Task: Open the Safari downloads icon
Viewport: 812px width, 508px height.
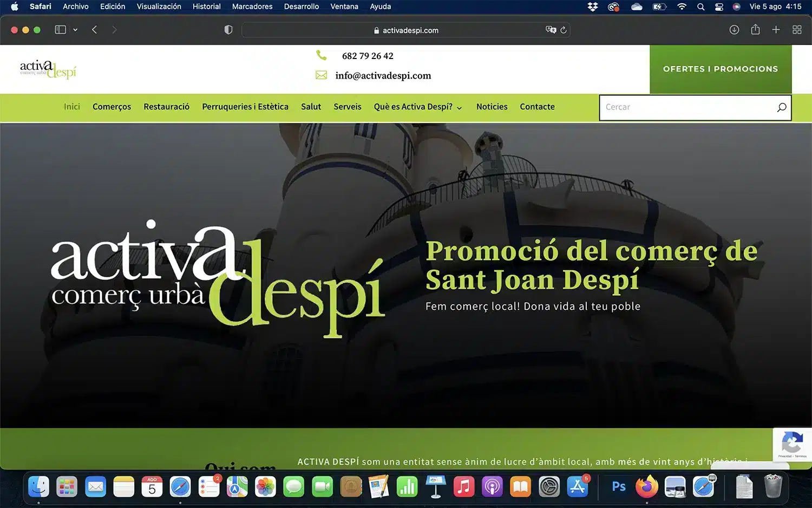Action: click(734, 30)
